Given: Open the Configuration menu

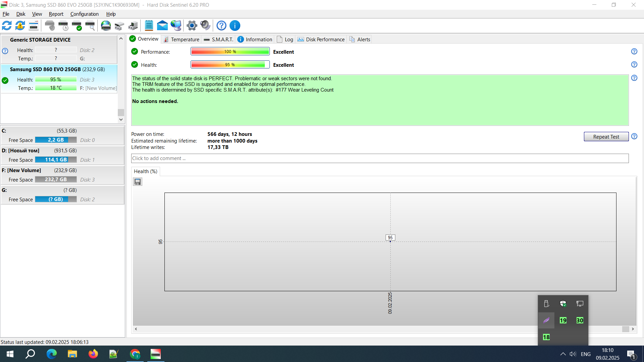Looking at the screenshot, I should (85, 14).
